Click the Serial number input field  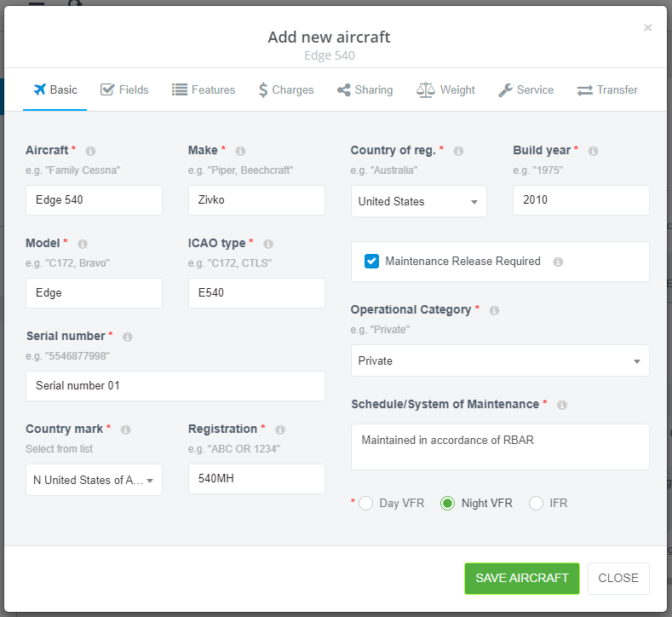[x=175, y=386]
